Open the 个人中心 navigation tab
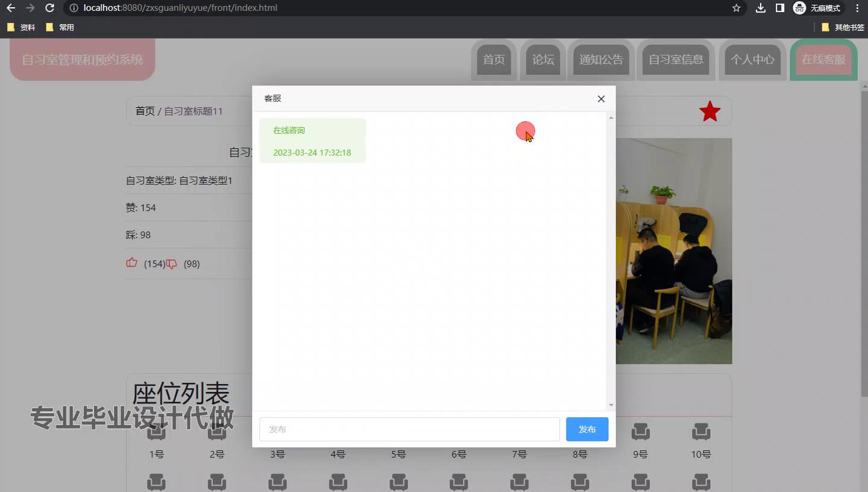868x492 pixels. click(x=752, y=60)
